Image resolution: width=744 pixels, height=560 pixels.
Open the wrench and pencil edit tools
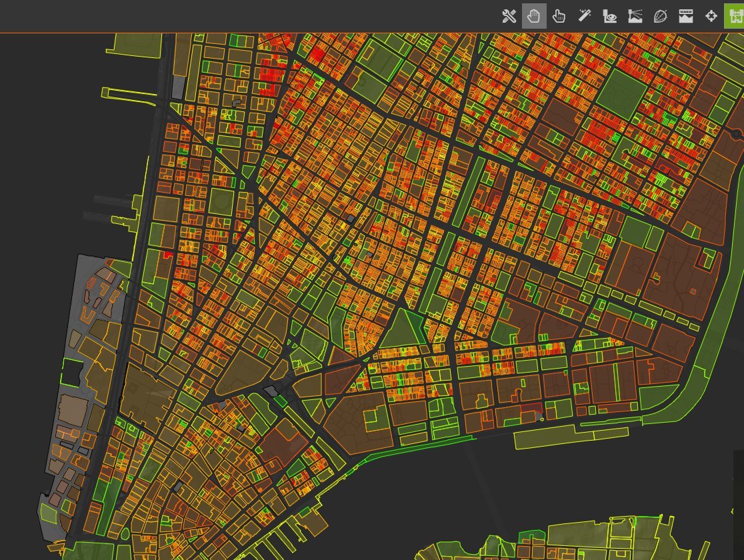pyautogui.click(x=509, y=16)
